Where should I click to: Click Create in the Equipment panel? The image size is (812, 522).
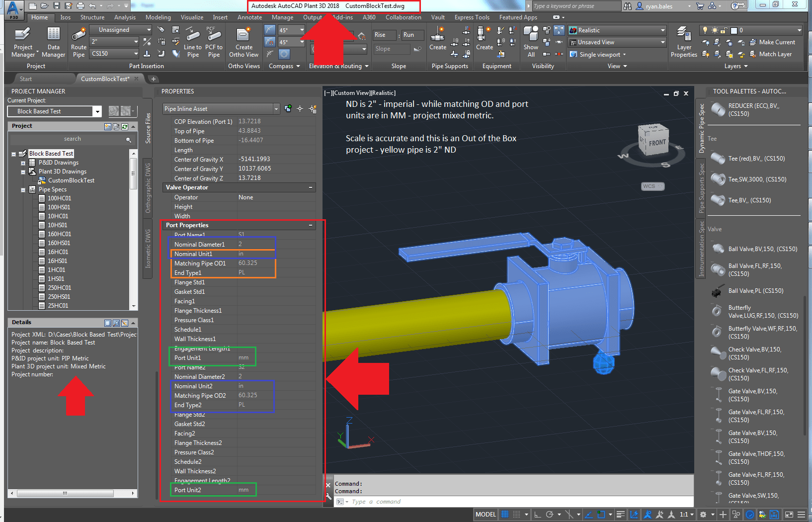485,39
